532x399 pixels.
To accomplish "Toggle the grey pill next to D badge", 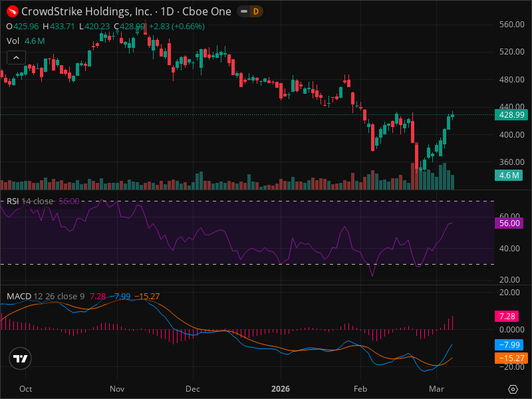I will [244, 11].
